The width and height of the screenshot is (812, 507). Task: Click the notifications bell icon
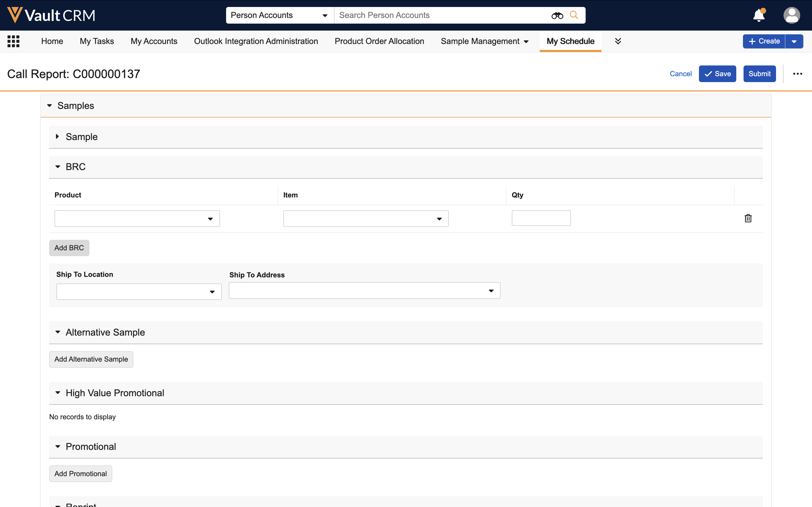(x=759, y=16)
